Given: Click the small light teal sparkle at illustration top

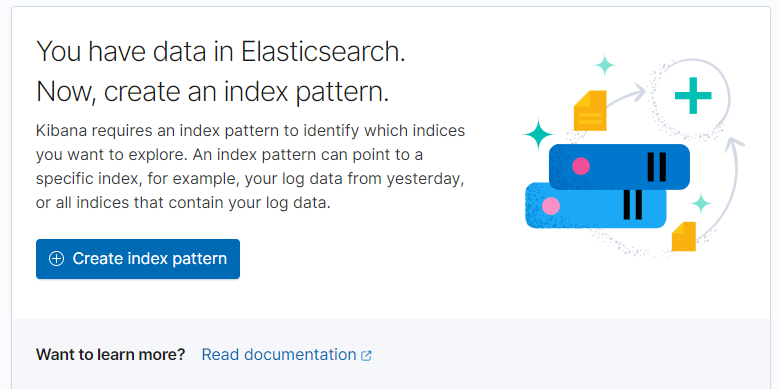Looking at the screenshot, I should [605, 65].
